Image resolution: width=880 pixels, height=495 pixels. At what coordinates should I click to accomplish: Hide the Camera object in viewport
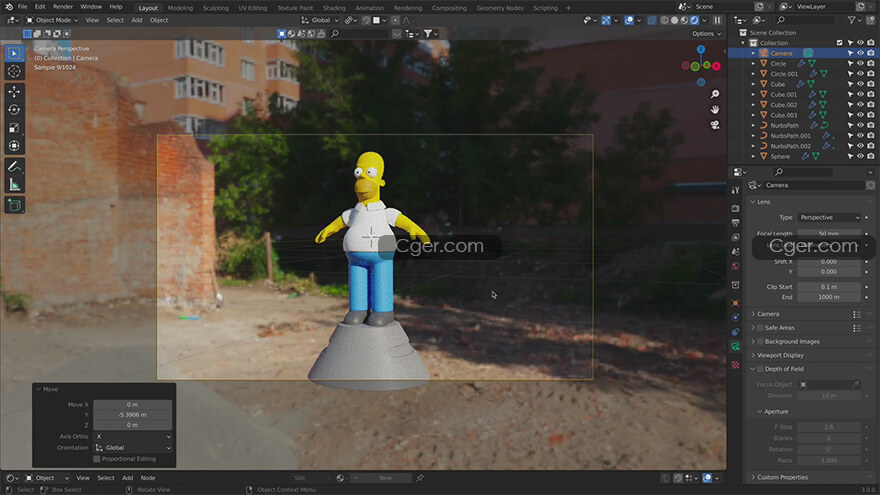coord(860,53)
